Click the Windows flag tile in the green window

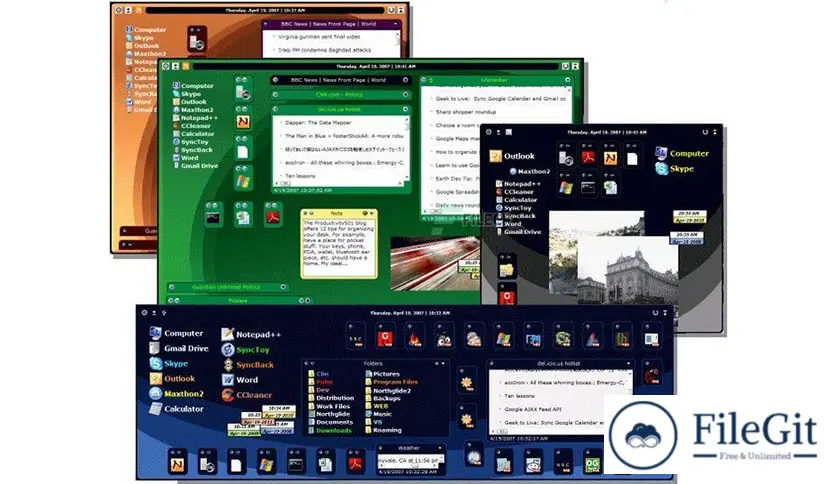(243, 179)
